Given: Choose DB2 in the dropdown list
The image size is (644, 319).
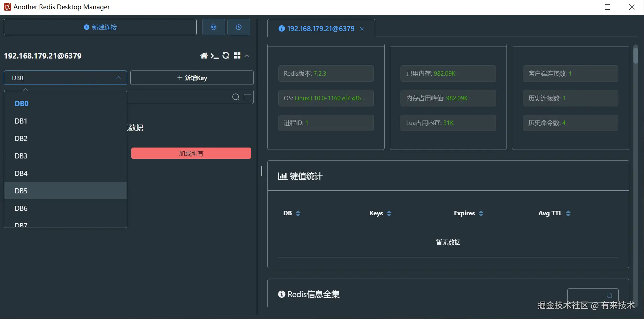Looking at the screenshot, I should coord(65,138).
